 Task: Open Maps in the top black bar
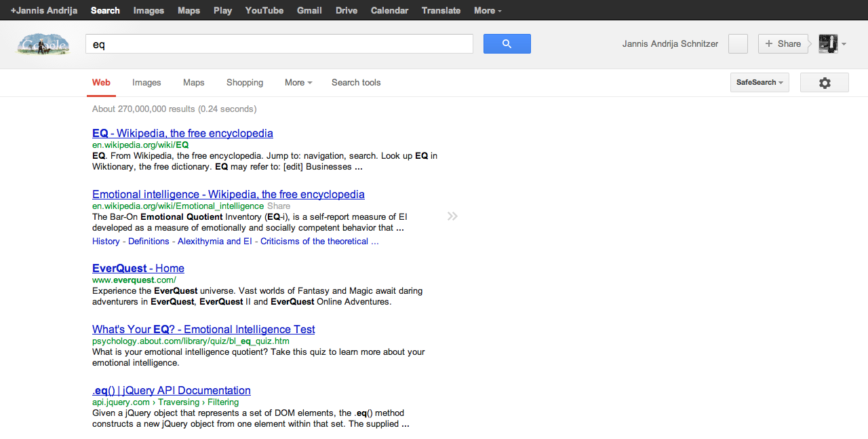point(189,10)
